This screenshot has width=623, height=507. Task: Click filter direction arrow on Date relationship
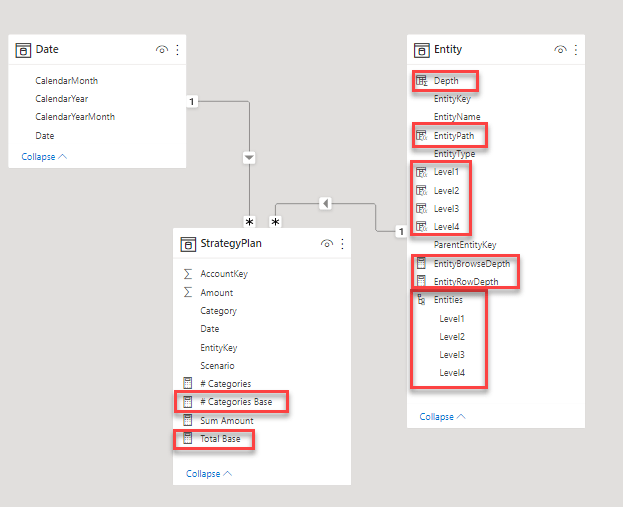tap(250, 157)
